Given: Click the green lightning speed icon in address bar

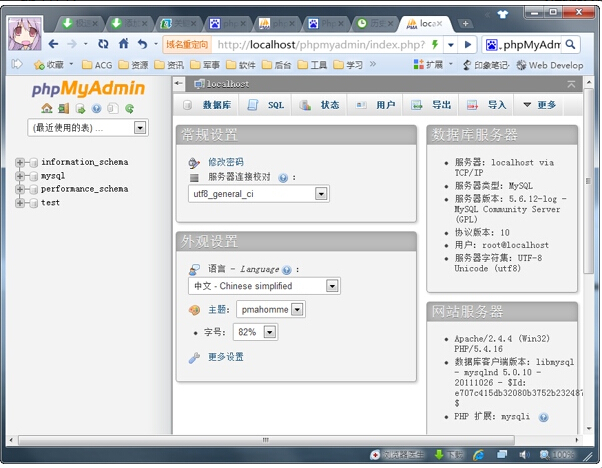Looking at the screenshot, I should (x=435, y=45).
